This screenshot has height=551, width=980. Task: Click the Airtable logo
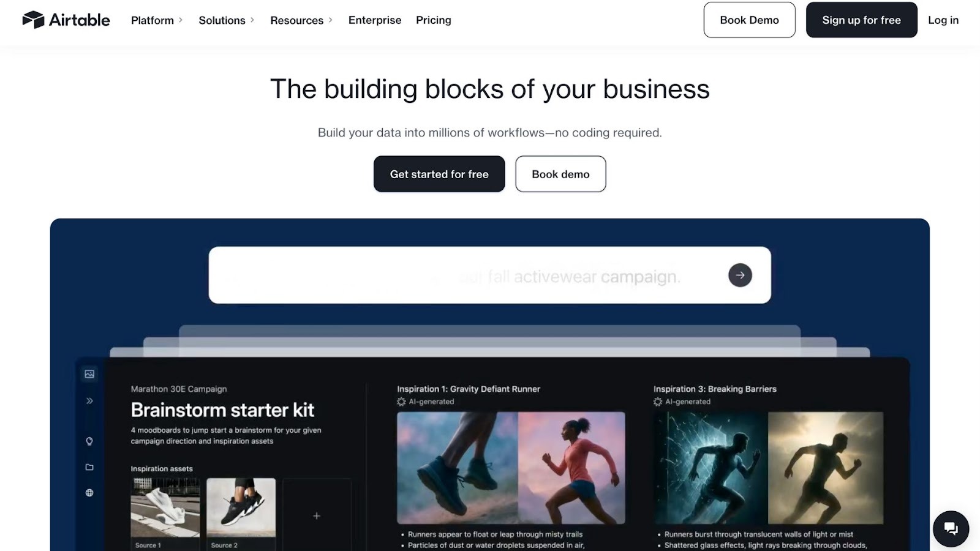66,20
